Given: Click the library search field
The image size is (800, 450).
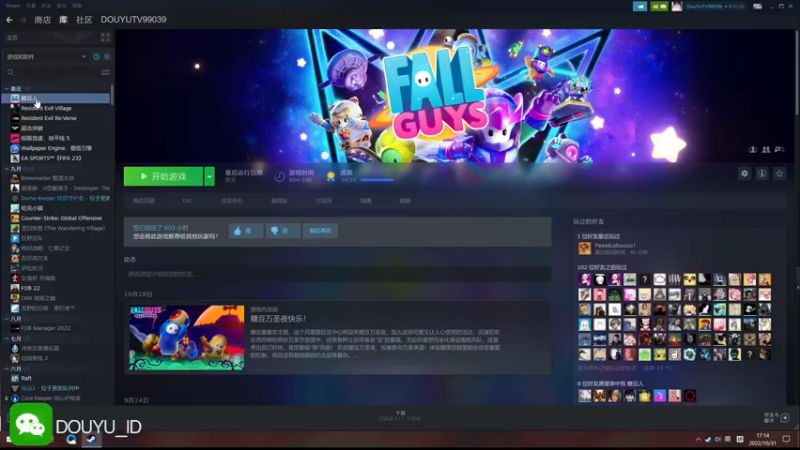Looking at the screenshot, I should pyautogui.click(x=51, y=72).
